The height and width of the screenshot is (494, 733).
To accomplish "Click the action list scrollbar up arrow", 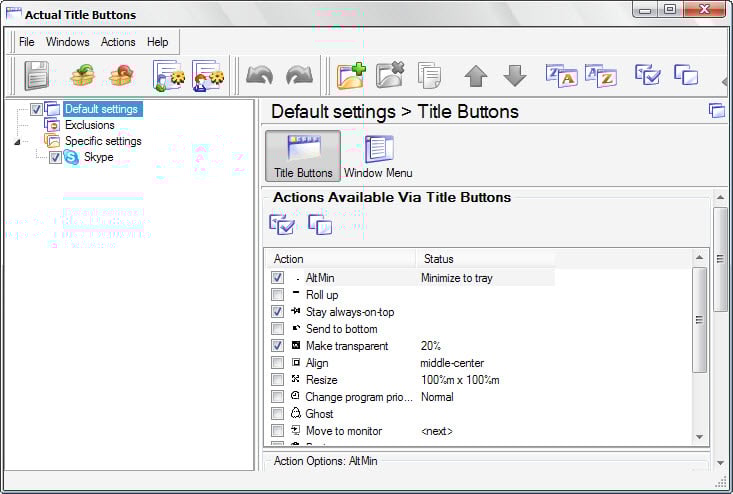I will [x=699, y=258].
